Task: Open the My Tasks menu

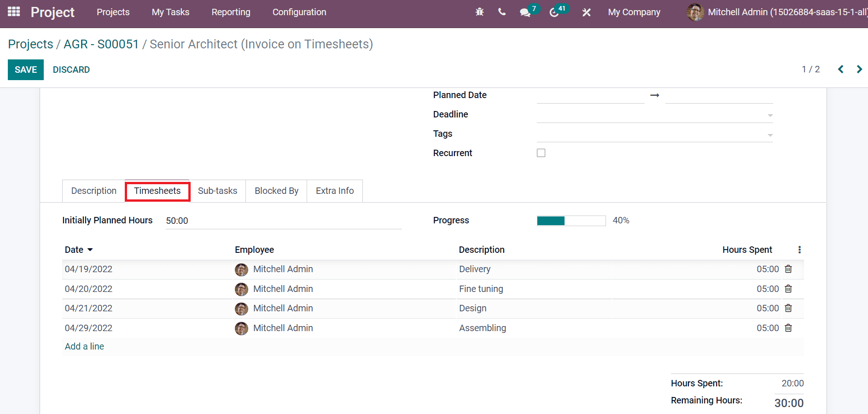Action: [170, 12]
